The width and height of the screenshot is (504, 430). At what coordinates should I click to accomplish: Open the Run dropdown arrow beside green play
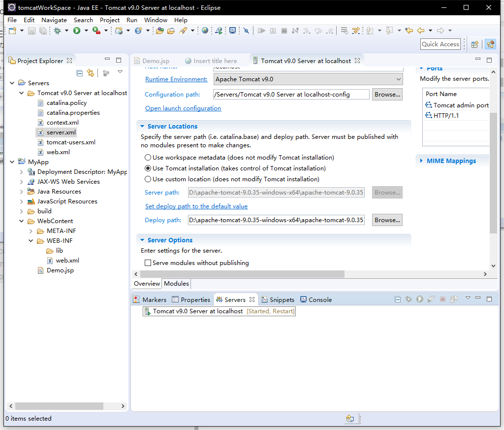click(86, 31)
